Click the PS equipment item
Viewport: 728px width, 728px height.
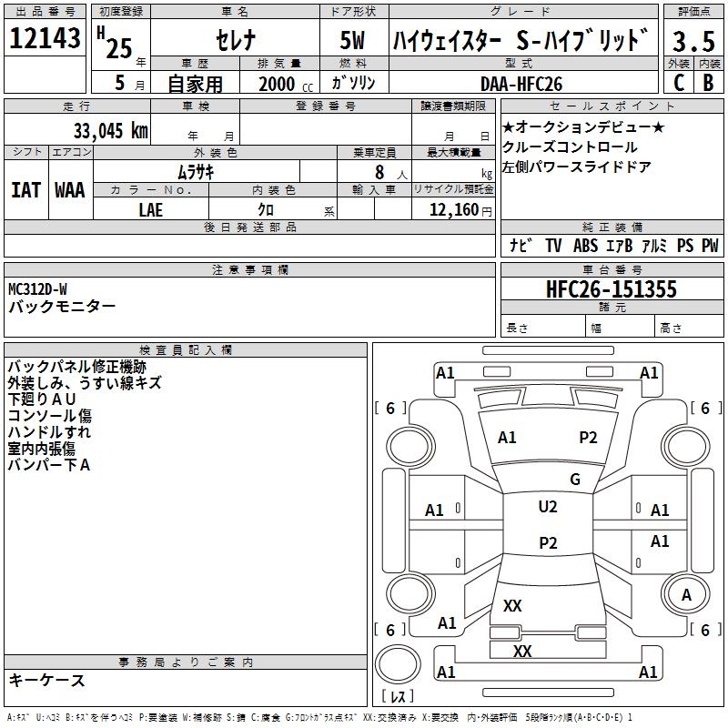coord(685,246)
